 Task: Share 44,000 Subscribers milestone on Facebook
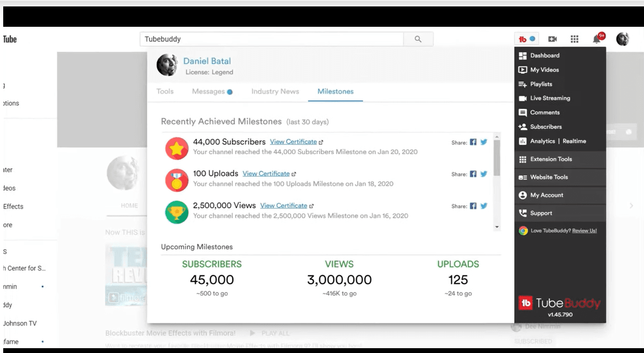[473, 142]
